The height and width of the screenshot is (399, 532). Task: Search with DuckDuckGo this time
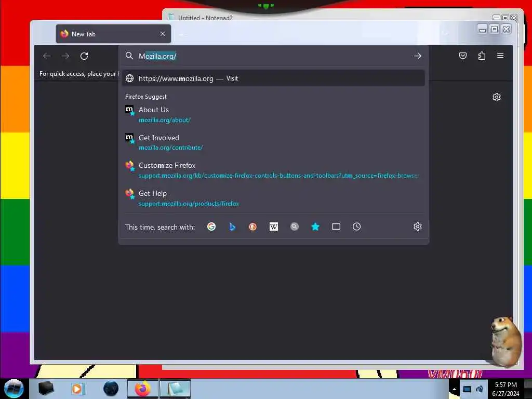coord(253,227)
